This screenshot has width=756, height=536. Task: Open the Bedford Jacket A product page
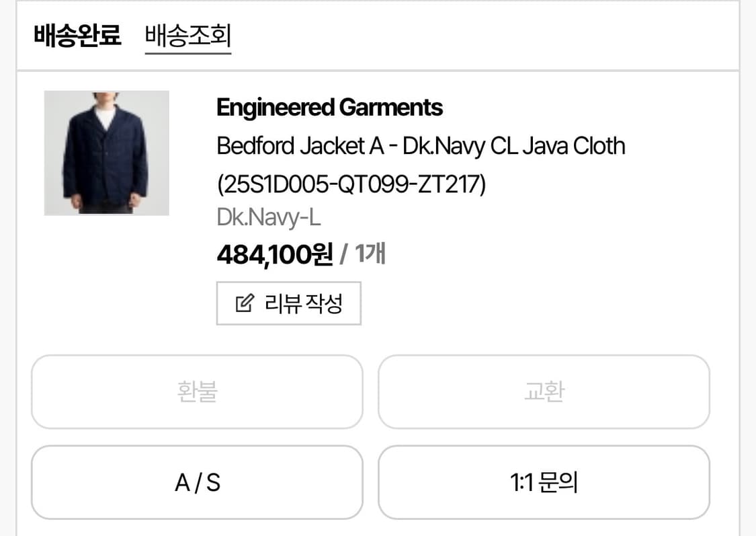coord(420,145)
